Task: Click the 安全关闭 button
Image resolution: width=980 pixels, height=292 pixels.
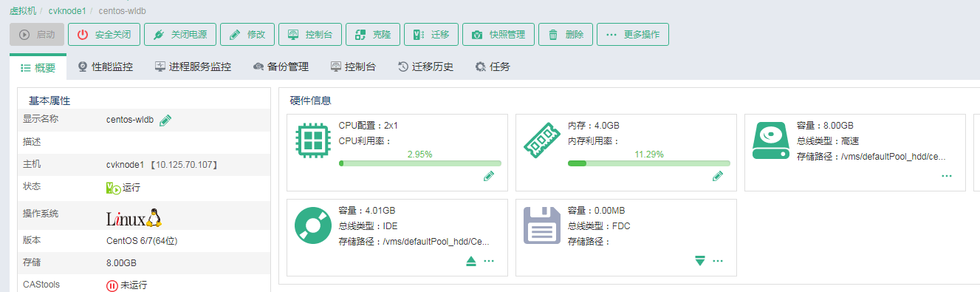Action: tap(104, 35)
